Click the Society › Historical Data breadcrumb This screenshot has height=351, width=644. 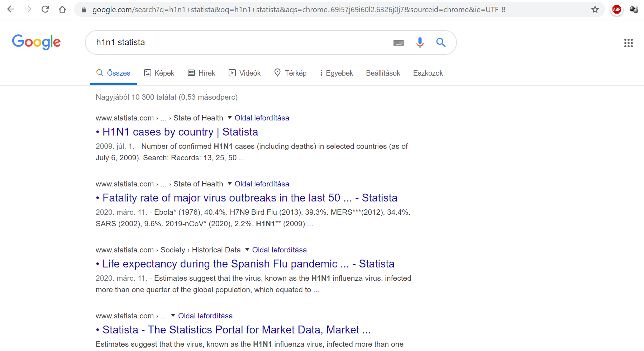[x=201, y=250]
